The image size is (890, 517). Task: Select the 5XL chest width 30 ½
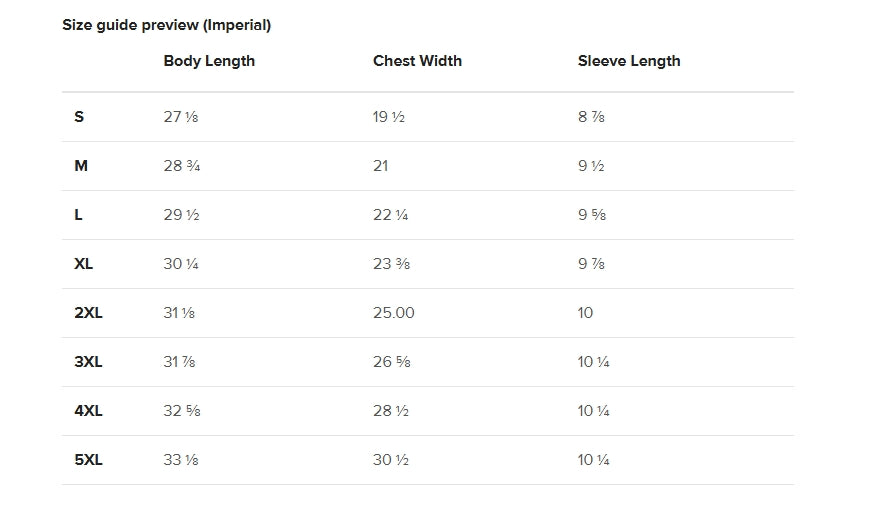point(389,460)
